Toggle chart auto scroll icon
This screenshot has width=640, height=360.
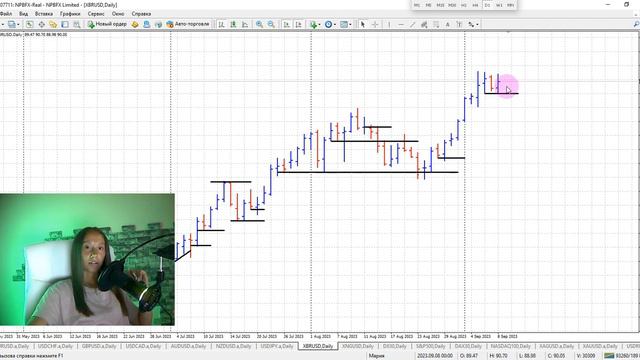[287, 24]
